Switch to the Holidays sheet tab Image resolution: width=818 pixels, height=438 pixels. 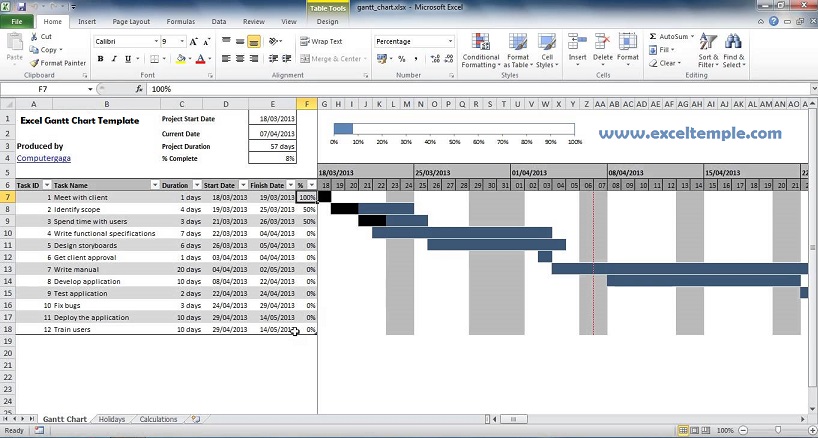point(112,419)
